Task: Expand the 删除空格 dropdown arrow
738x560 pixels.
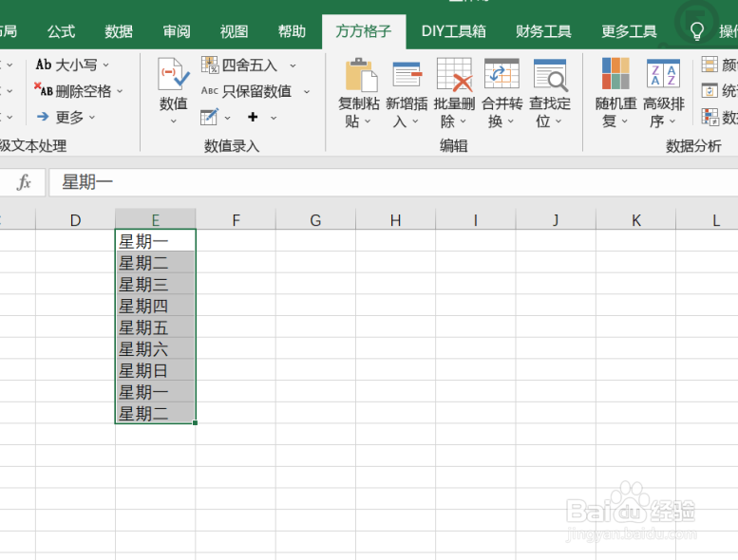Action: (120, 91)
